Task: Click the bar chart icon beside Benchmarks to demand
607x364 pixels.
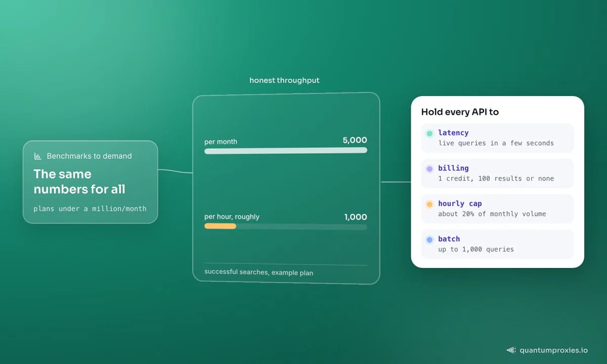Action: (x=37, y=156)
